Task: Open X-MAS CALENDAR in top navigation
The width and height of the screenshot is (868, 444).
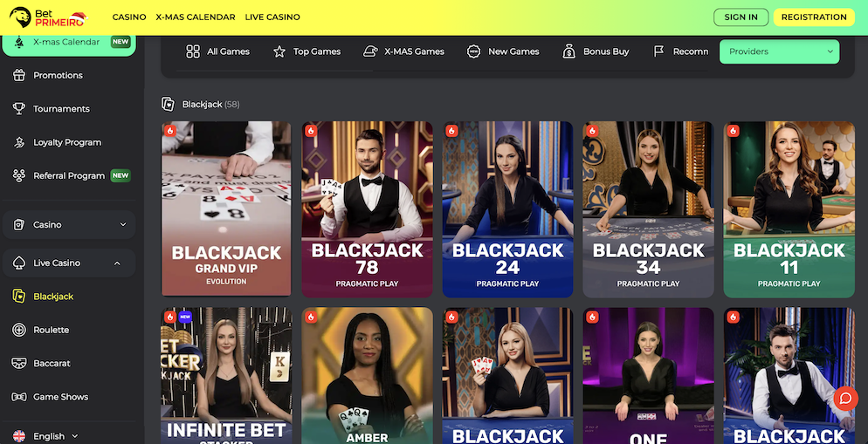Action: tap(196, 17)
